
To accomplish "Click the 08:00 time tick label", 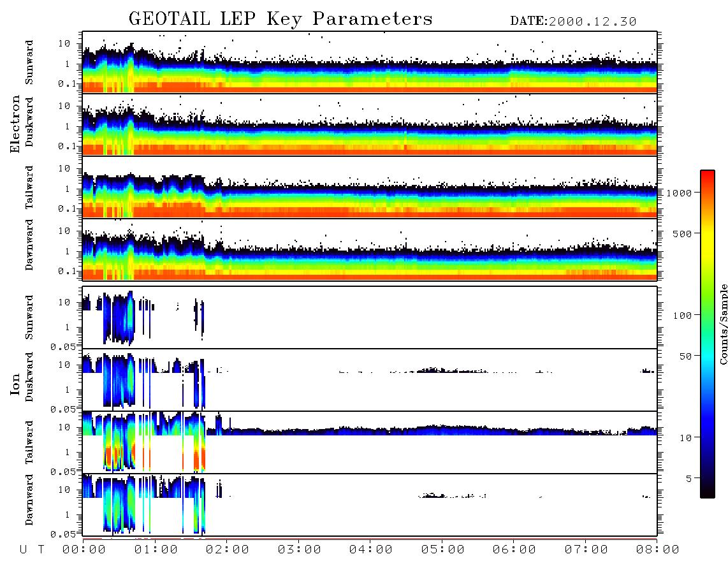I will click(657, 550).
